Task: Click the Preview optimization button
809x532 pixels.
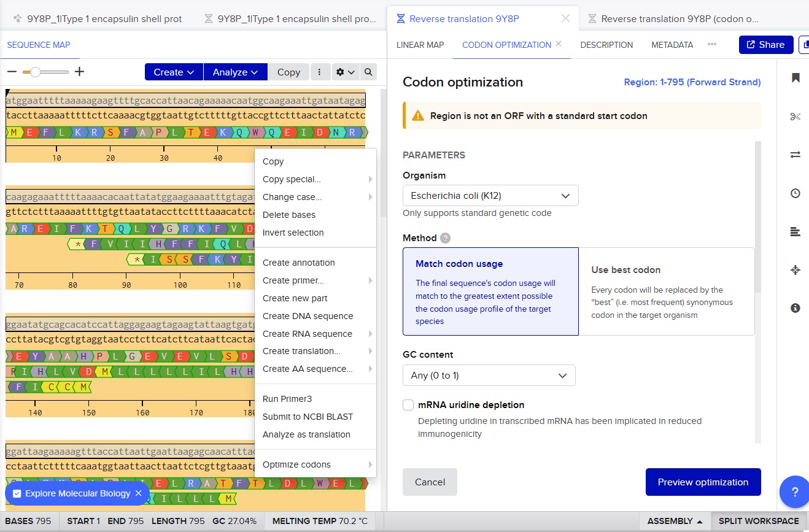Action: 703,482
